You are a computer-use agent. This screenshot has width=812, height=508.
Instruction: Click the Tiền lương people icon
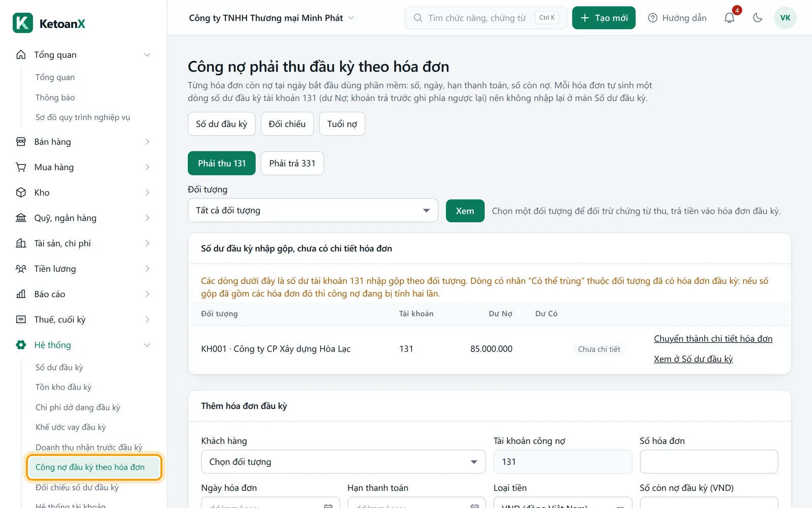[x=21, y=269]
